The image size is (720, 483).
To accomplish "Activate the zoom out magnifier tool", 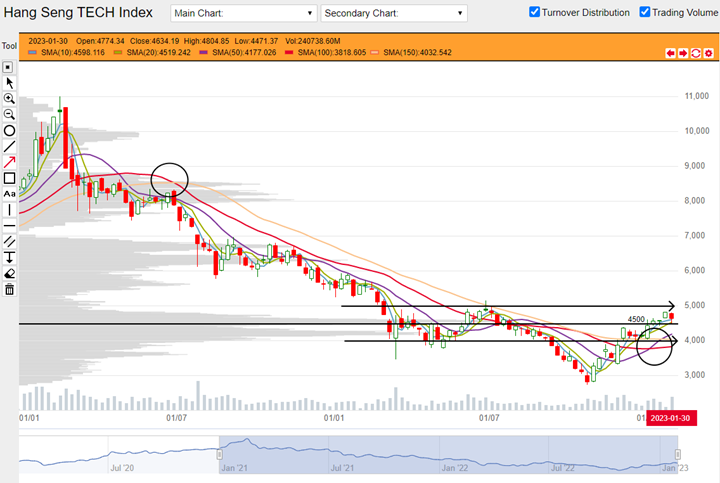I will point(9,114).
